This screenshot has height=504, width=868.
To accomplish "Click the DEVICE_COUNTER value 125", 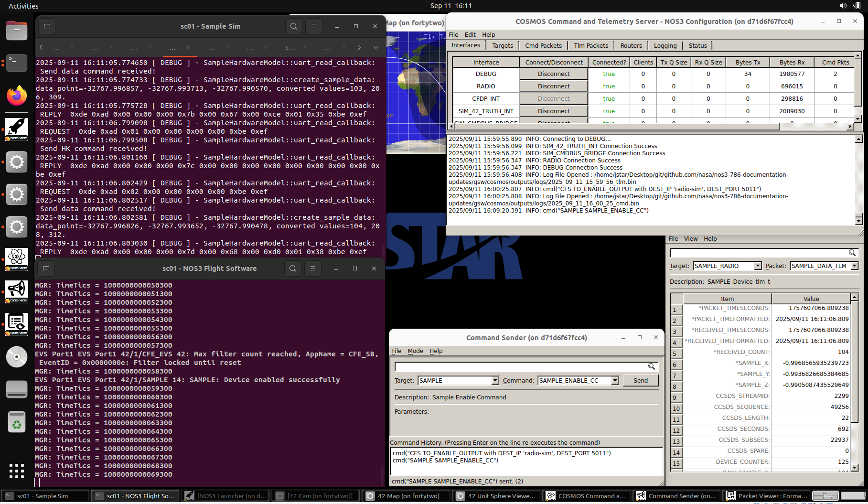I will coord(811,462).
